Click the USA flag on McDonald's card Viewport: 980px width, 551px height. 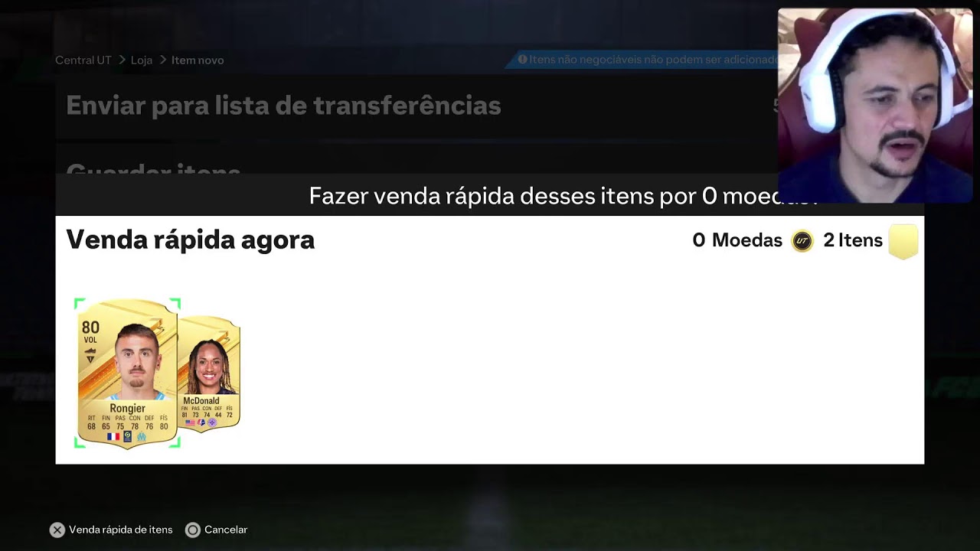pyautogui.click(x=190, y=422)
